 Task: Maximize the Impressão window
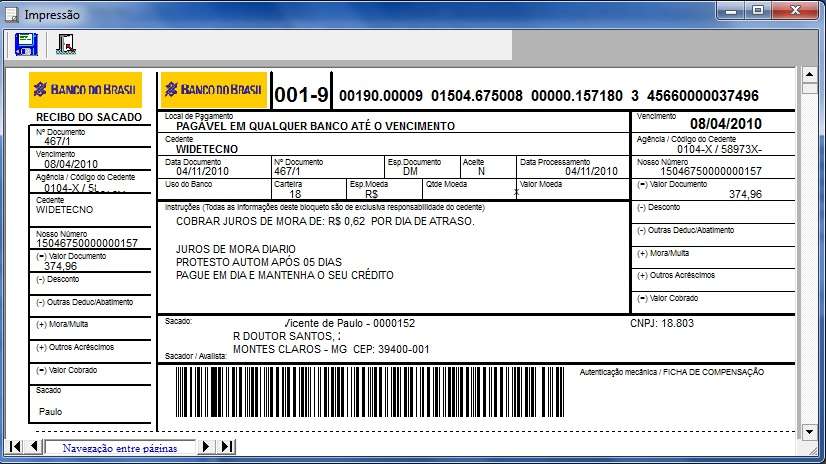[x=758, y=11]
